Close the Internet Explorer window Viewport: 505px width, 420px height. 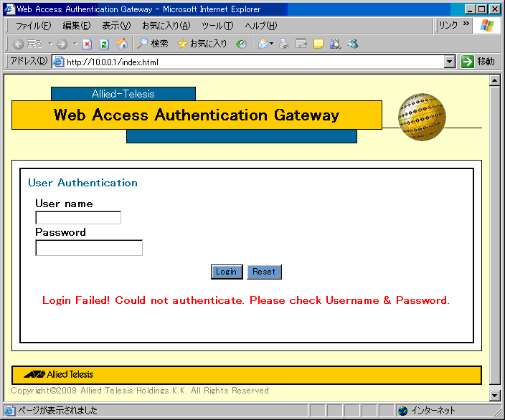495,9
